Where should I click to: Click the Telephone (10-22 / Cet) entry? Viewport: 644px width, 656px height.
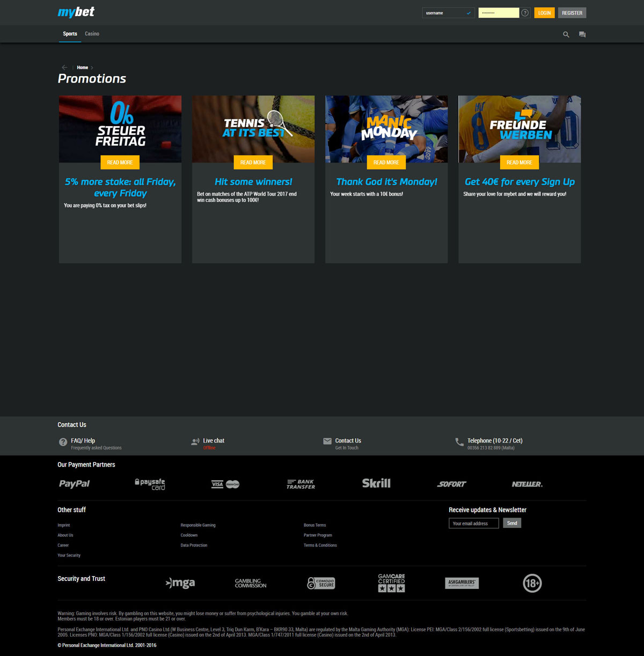[495, 441]
